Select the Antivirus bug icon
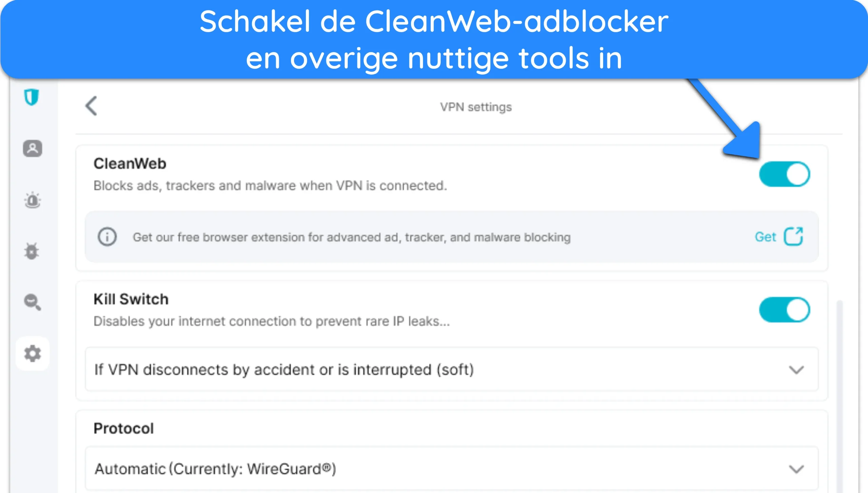The width and height of the screenshot is (868, 493). coord(31,251)
